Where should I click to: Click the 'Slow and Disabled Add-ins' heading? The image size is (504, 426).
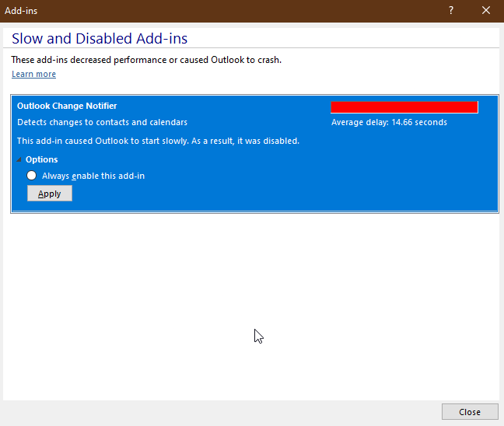coord(100,39)
